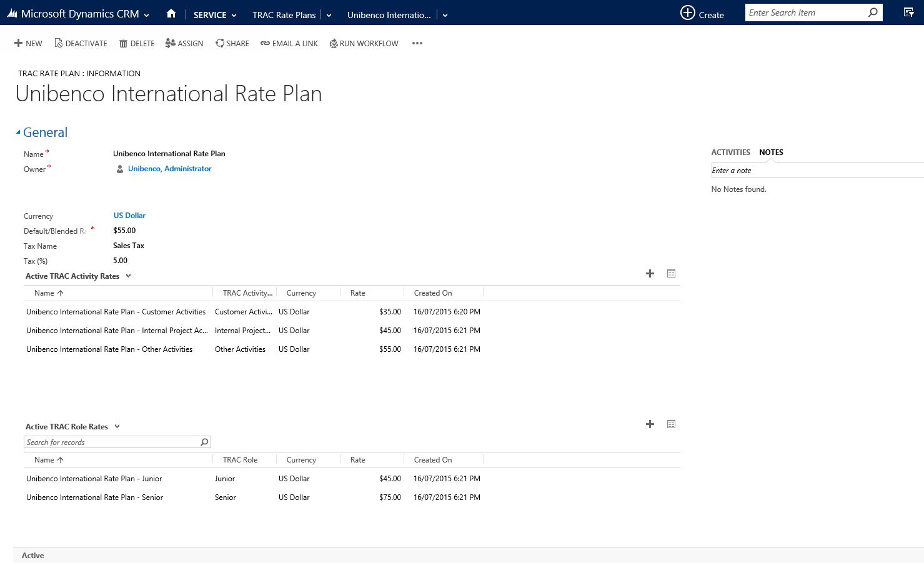Open the Unibenco Internatio... breadcrumb item
This screenshot has height=565, width=924.
(x=389, y=15)
